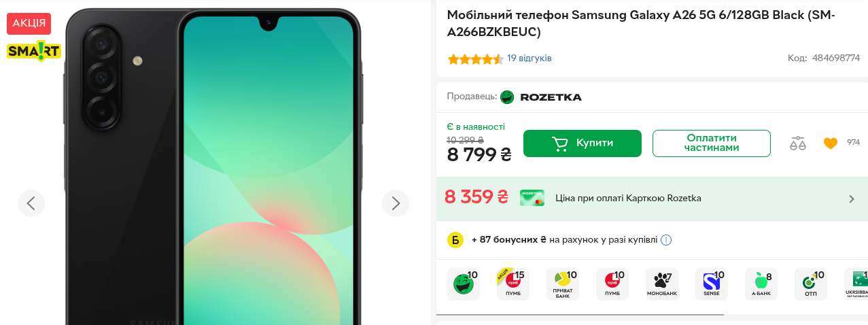Select the PrivatBank installment option

(x=563, y=284)
